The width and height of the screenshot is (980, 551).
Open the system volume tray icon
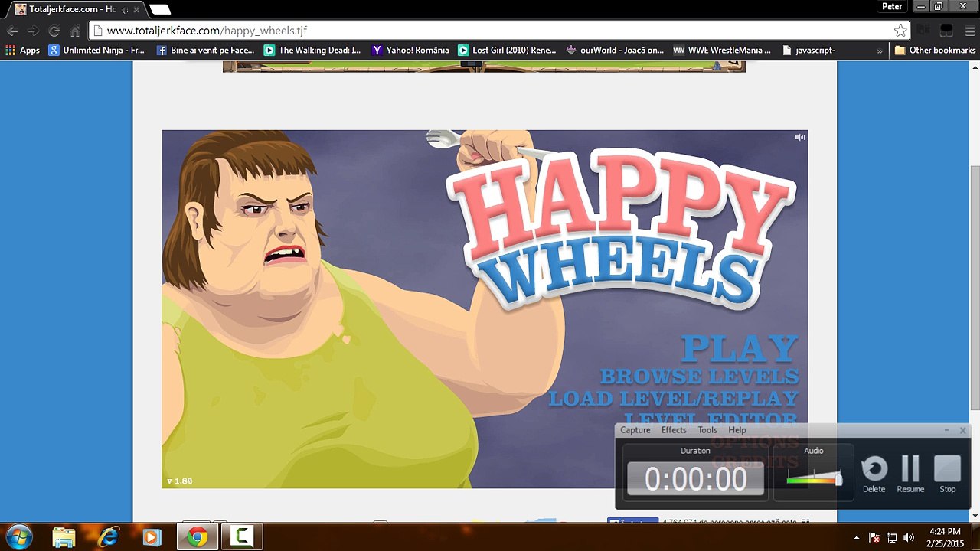point(910,538)
